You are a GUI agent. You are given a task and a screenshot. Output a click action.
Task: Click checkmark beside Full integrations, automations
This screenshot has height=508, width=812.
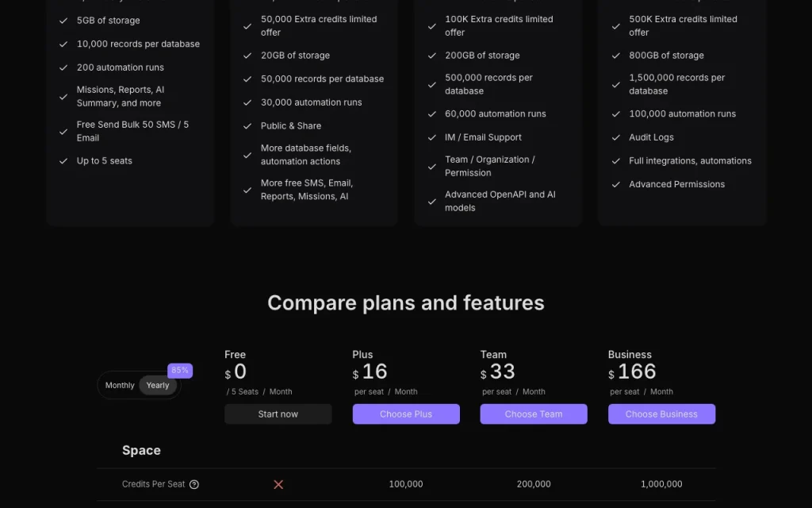tap(615, 160)
